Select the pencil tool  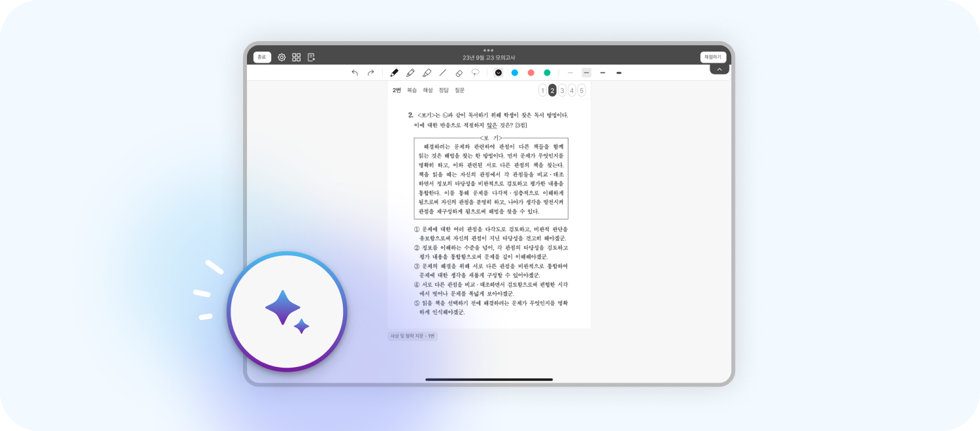410,72
